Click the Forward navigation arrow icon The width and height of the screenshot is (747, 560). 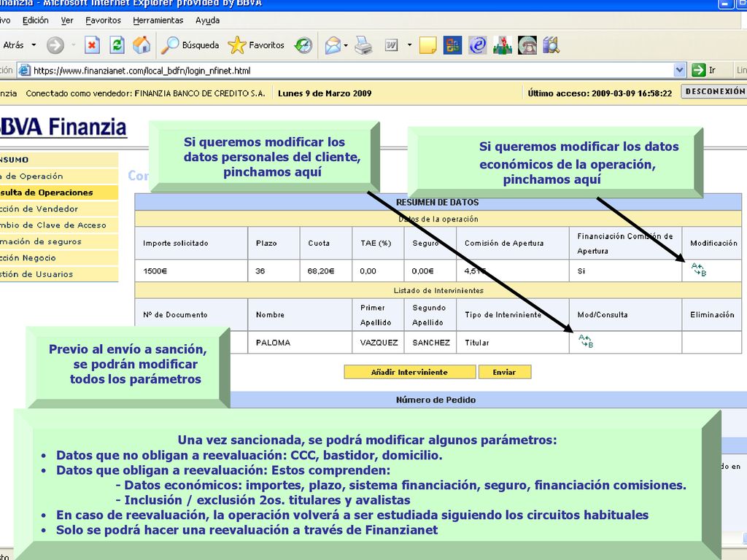point(55,45)
